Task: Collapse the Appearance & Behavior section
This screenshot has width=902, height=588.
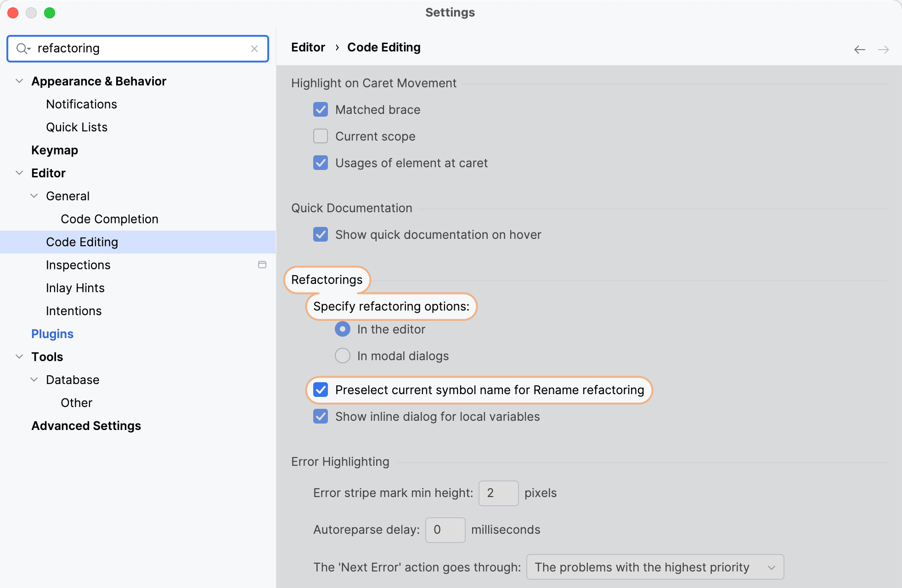Action: 19,81
